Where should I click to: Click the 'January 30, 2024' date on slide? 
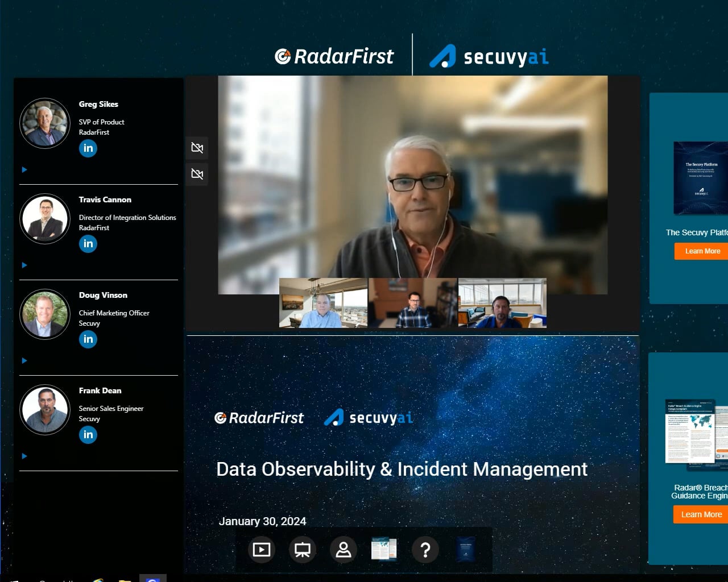(x=263, y=521)
